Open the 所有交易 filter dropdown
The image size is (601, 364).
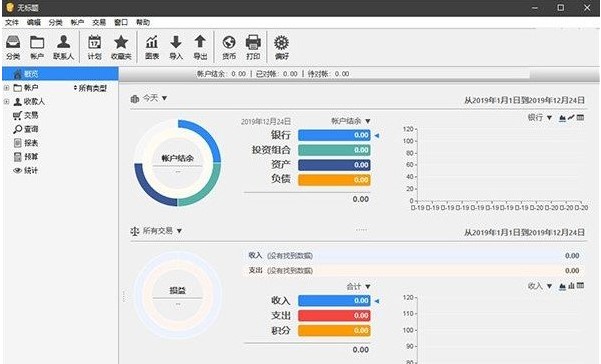click(162, 231)
